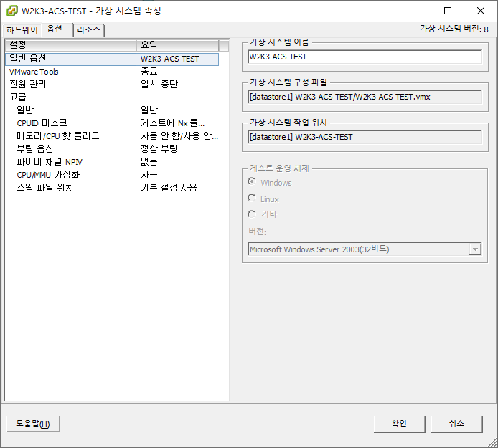
Task: Click the 기본 설정 사용 summary value
Action: pos(169,188)
